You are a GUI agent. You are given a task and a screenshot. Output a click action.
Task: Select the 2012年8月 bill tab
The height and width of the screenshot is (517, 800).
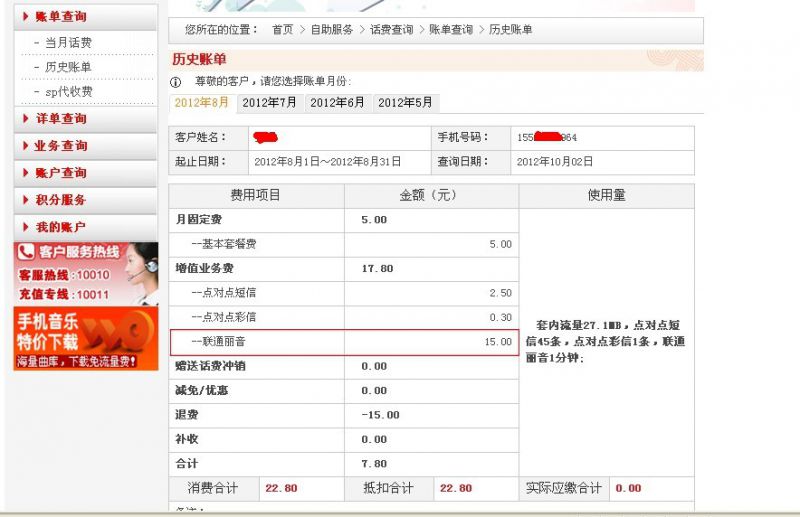tap(201, 103)
